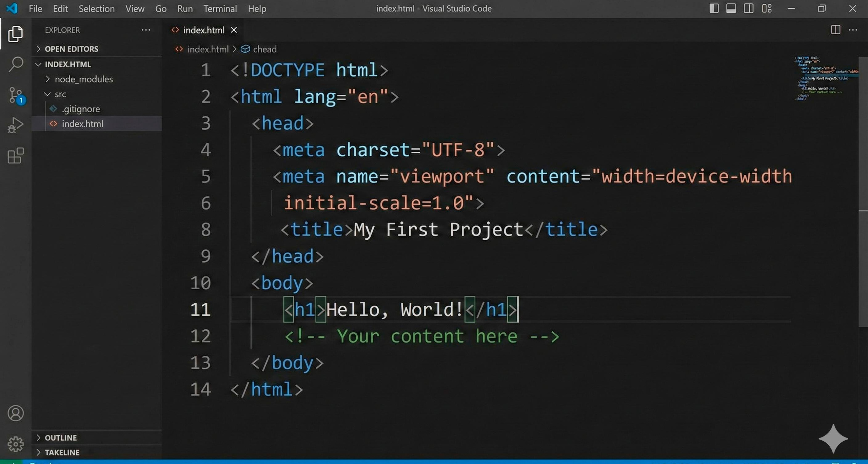Open the Accounts icon
Screen dimensions: 868x464
[16, 413]
